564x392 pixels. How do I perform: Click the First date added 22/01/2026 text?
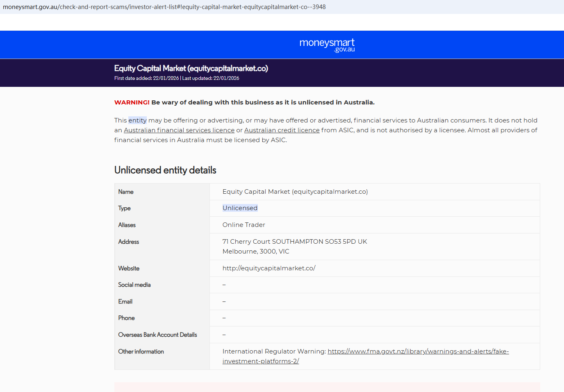[146, 78]
